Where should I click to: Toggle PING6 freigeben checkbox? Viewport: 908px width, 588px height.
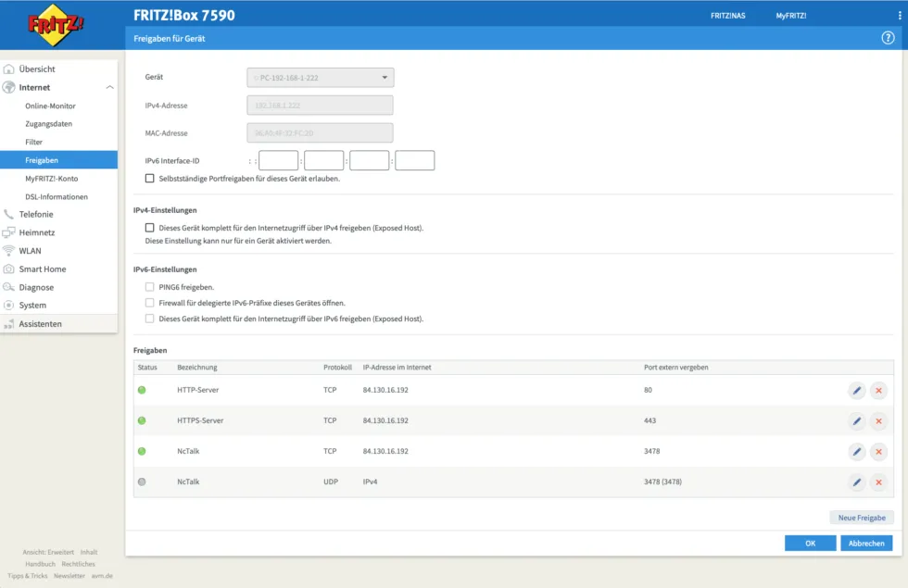(x=150, y=287)
